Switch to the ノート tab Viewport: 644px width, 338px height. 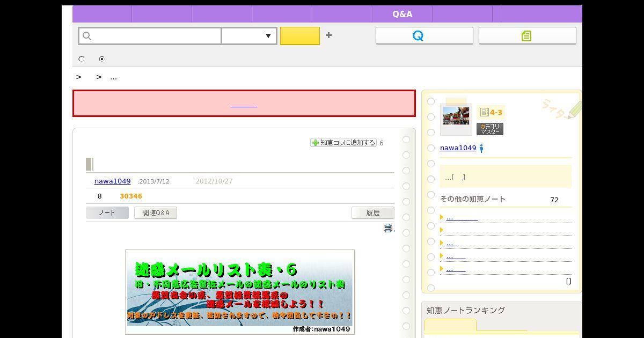(107, 213)
